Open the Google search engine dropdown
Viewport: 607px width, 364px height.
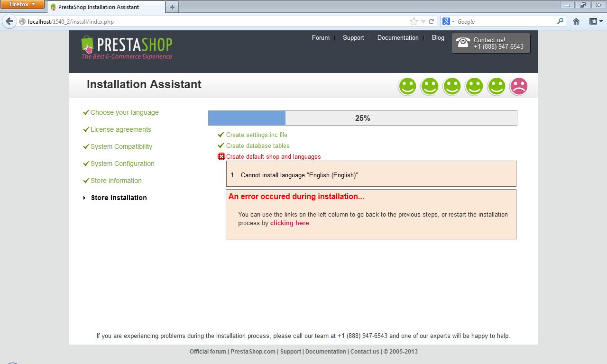pos(448,21)
